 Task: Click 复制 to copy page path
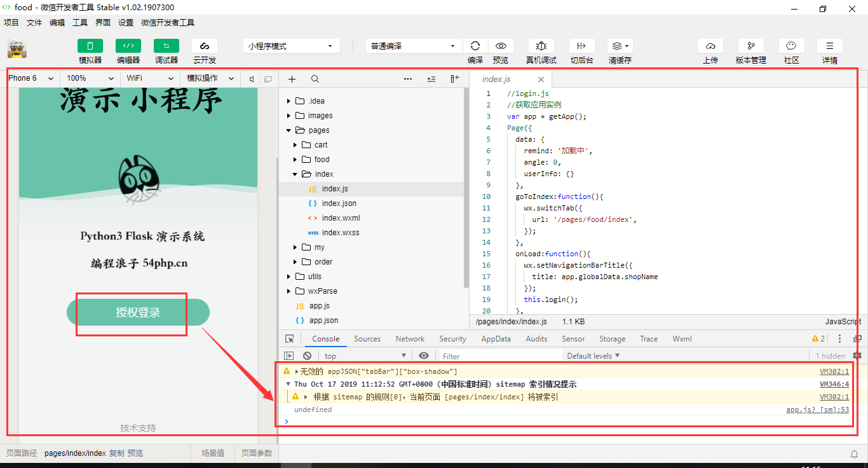[116, 453]
